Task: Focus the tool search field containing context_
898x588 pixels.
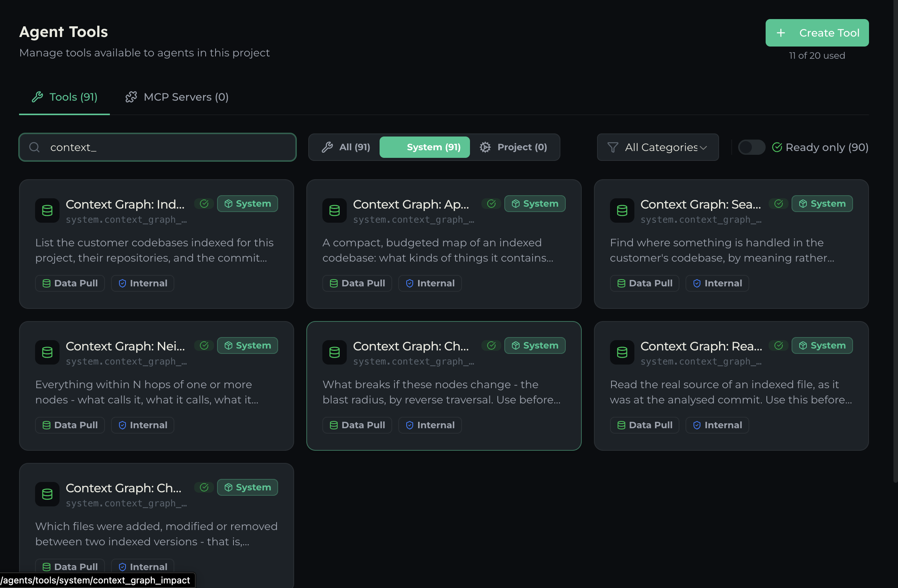Action: point(158,147)
